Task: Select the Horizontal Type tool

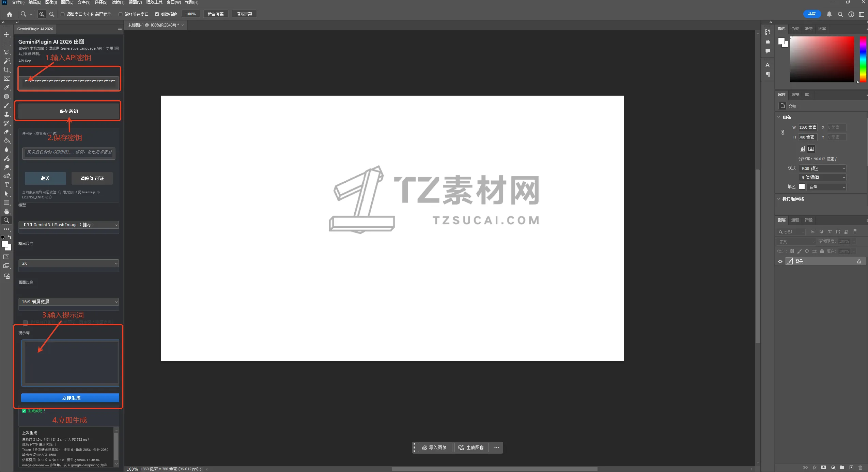Action: (6, 185)
